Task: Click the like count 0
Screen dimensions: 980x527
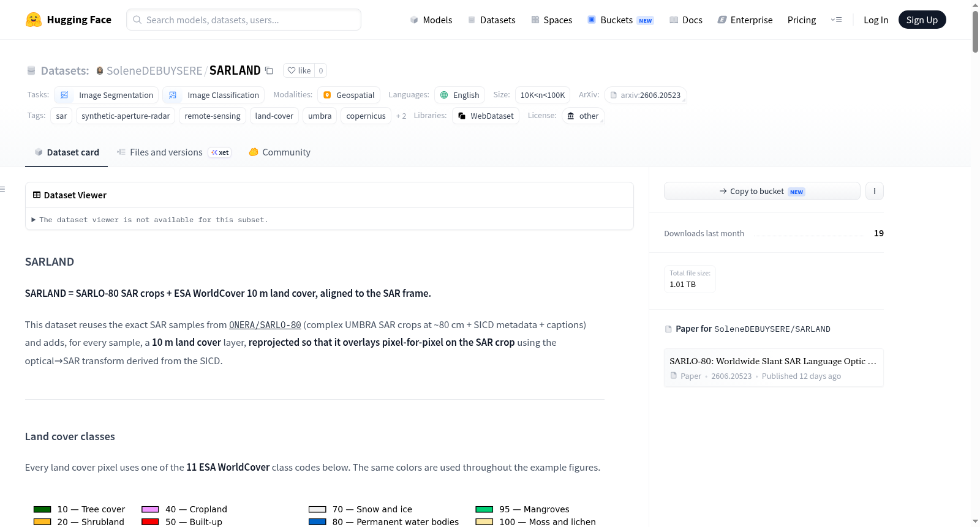Action: [321, 70]
